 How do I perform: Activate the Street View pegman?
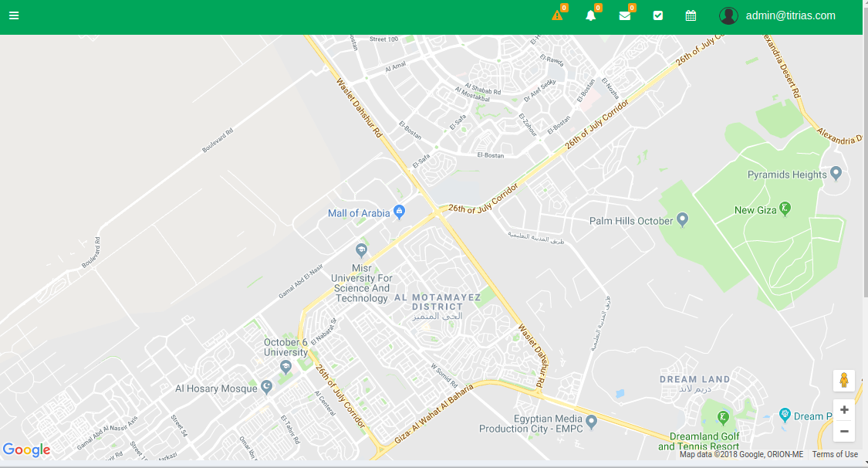coord(843,381)
